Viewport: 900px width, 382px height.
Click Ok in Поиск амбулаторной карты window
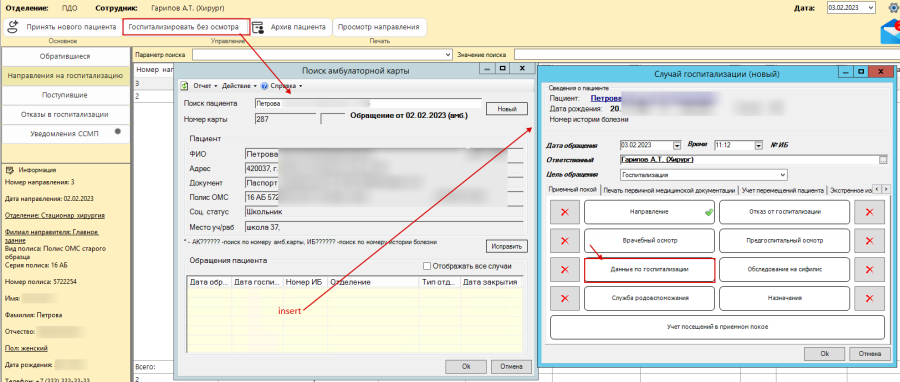[465, 366]
